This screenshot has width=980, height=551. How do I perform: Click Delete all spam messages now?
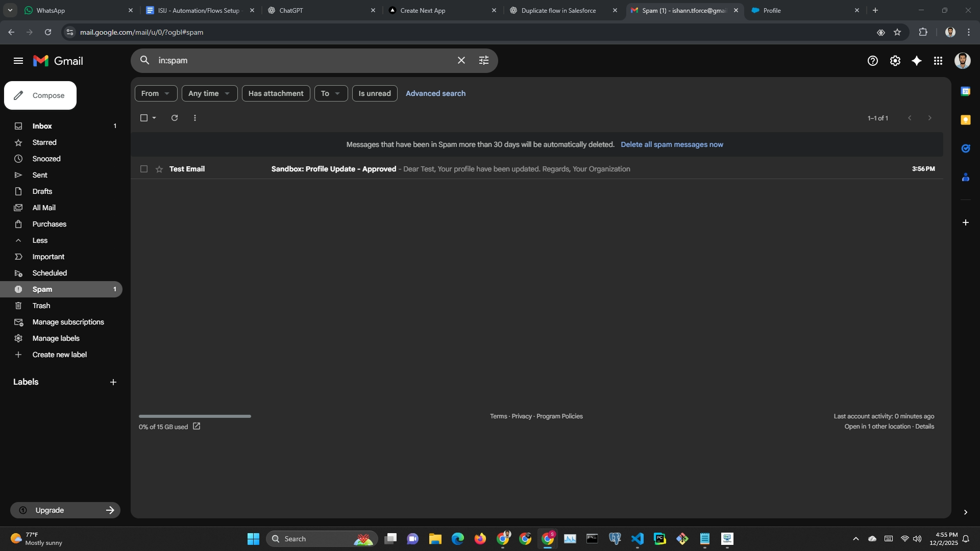672,144
